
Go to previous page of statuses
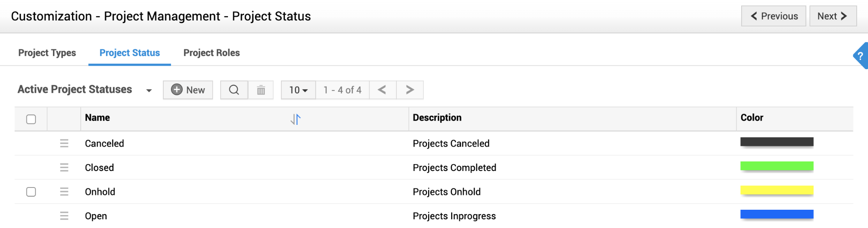(x=382, y=90)
